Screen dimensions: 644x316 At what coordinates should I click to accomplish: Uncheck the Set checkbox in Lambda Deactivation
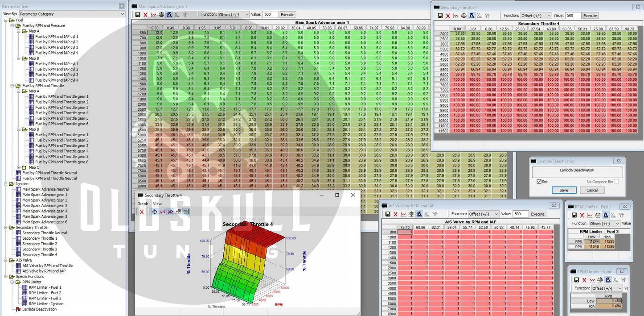539,182
